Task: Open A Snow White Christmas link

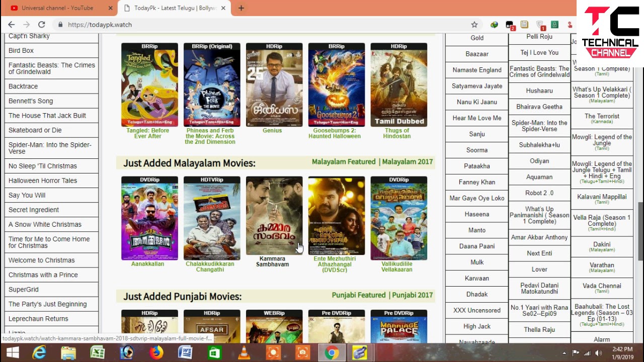Action: [x=45, y=225]
